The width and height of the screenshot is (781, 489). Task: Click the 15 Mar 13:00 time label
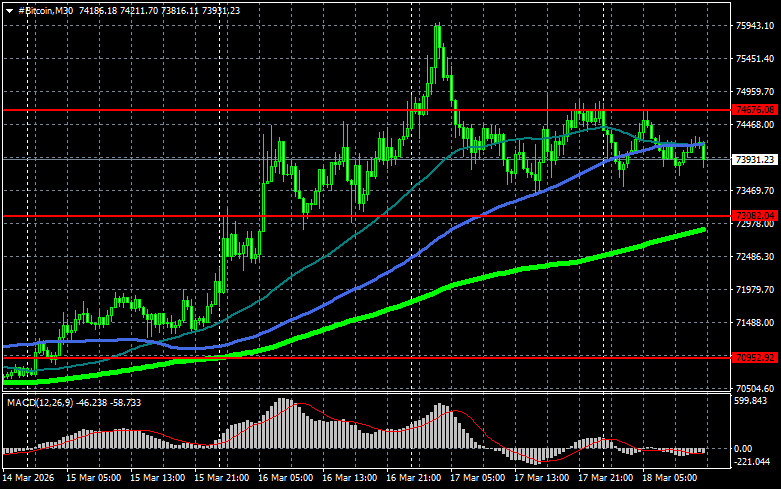click(x=157, y=478)
